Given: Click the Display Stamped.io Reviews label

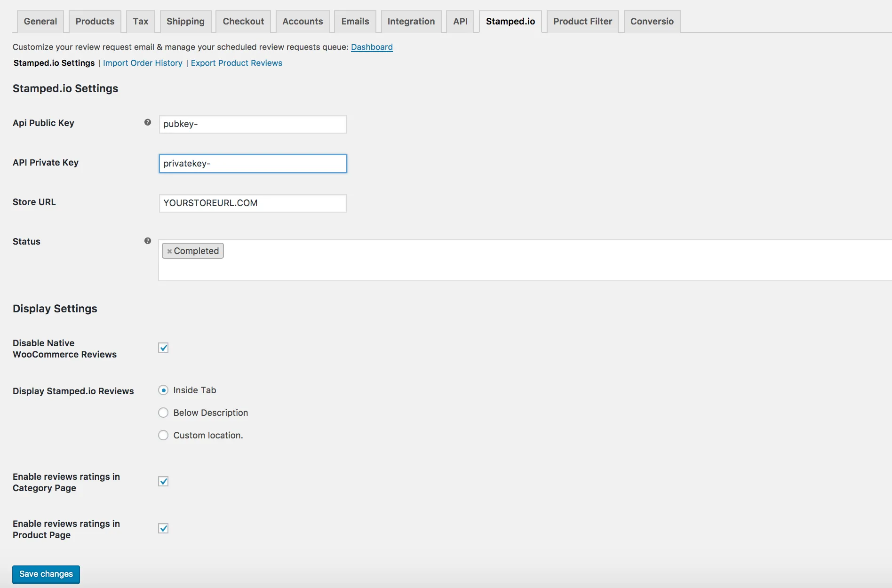Looking at the screenshot, I should (x=73, y=391).
